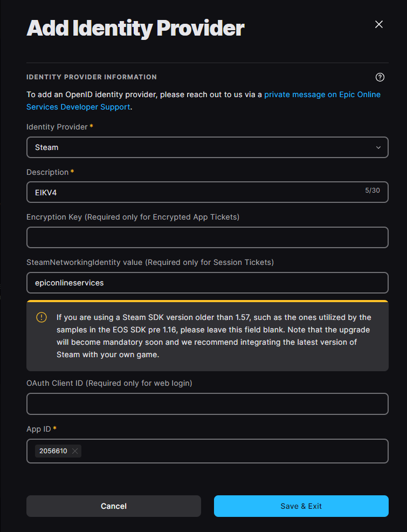Image resolution: width=407 pixels, height=532 pixels.
Task: Close the Add Identity Provider dialog
Action: [x=379, y=24]
